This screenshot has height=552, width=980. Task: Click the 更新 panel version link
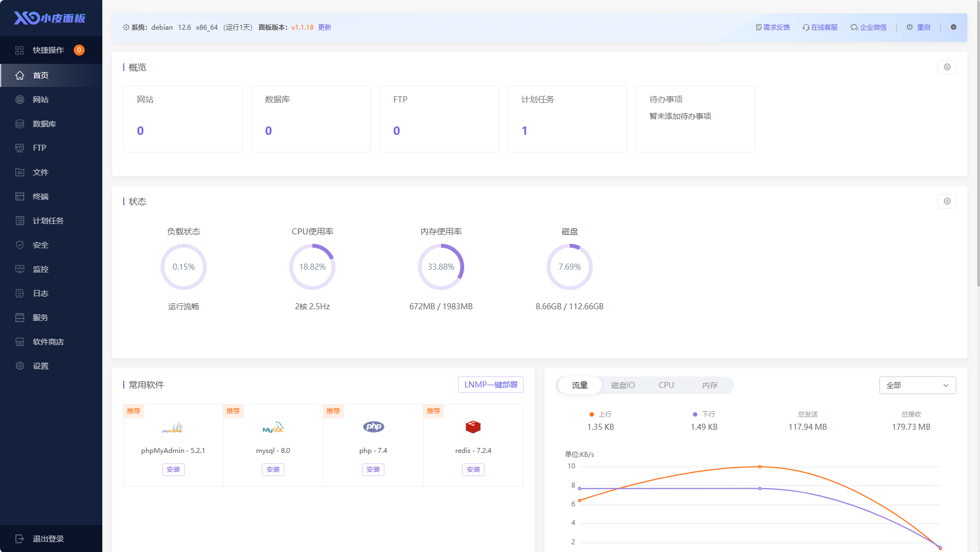[324, 27]
